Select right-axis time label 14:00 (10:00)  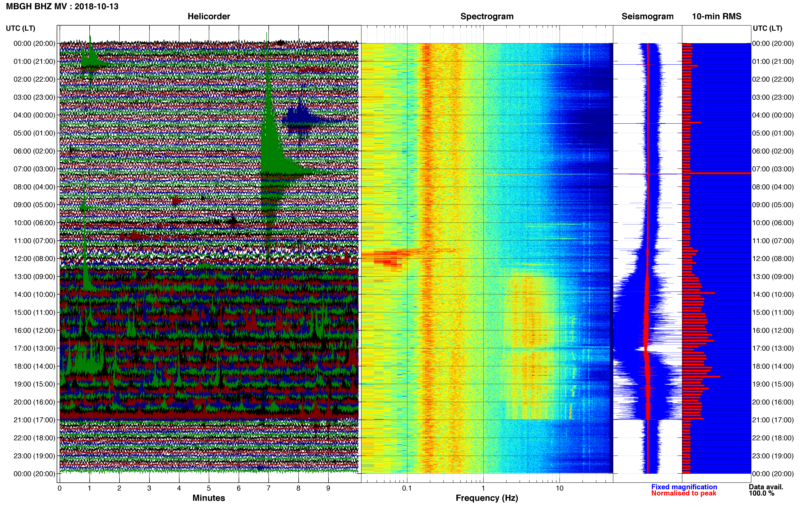773,295
